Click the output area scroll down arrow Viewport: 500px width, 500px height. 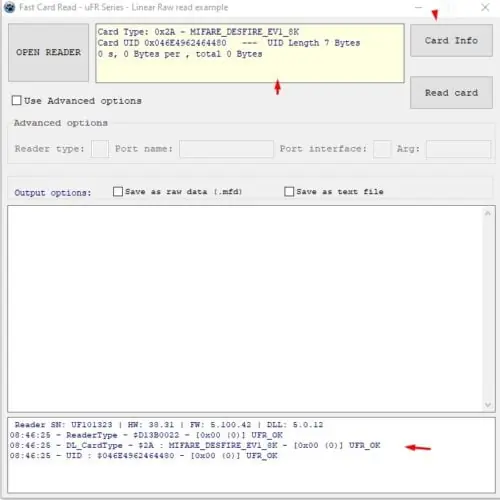click(x=488, y=405)
